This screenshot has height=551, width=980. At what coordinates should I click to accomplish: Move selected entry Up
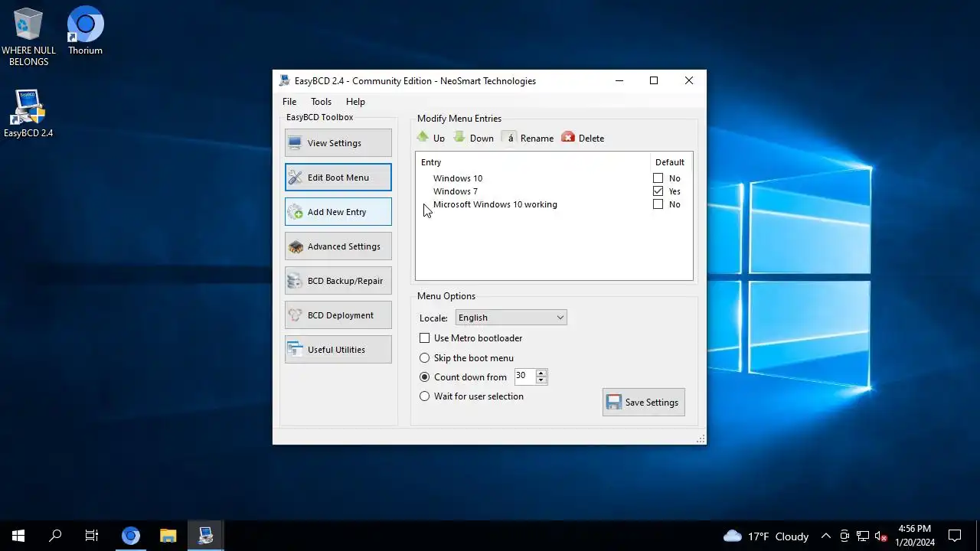431,138
